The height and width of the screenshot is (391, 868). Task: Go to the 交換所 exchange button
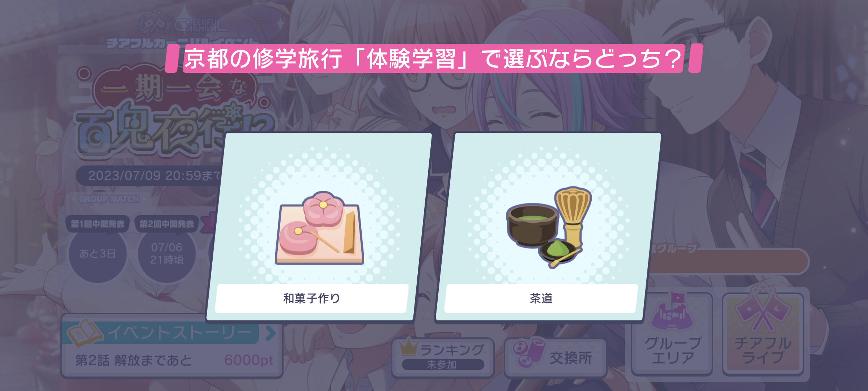[556, 358]
